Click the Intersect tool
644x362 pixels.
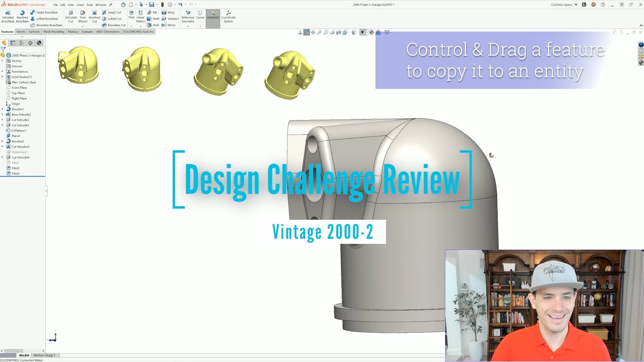pos(170,19)
